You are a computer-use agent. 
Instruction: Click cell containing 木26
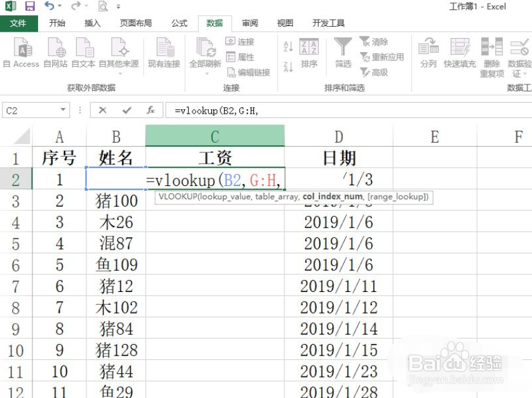click(116, 222)
